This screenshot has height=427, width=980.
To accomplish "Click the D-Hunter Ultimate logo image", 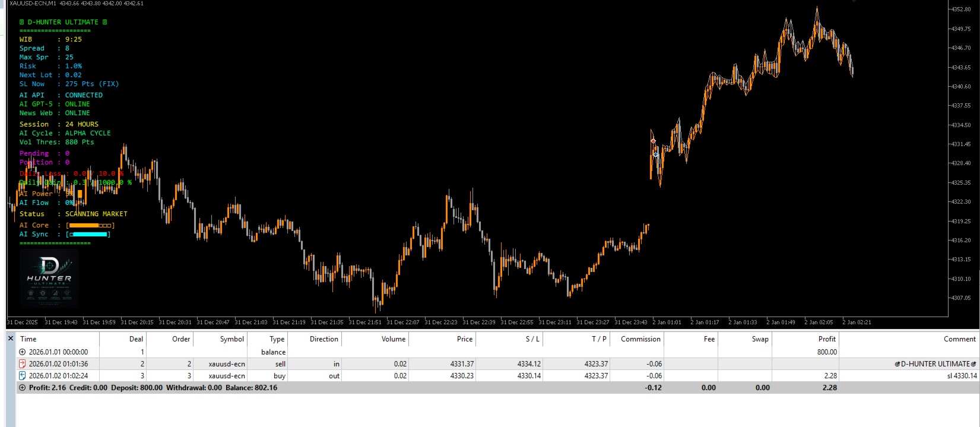I will click(x=49, y=278).
